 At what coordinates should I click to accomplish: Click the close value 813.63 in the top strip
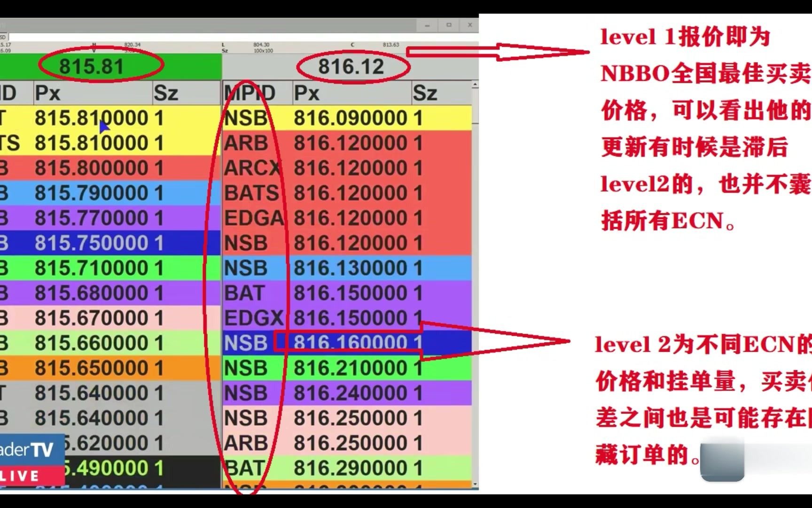pyautogui.click(x=390, y=45)
